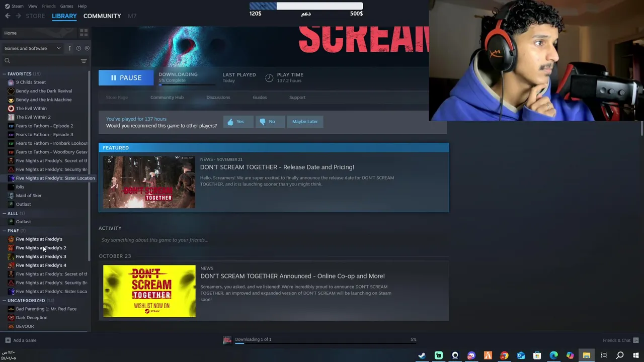Screen dimensions: 644x362
Task: Click the Steam icon in the taskbar
Action: coord(422,355)
